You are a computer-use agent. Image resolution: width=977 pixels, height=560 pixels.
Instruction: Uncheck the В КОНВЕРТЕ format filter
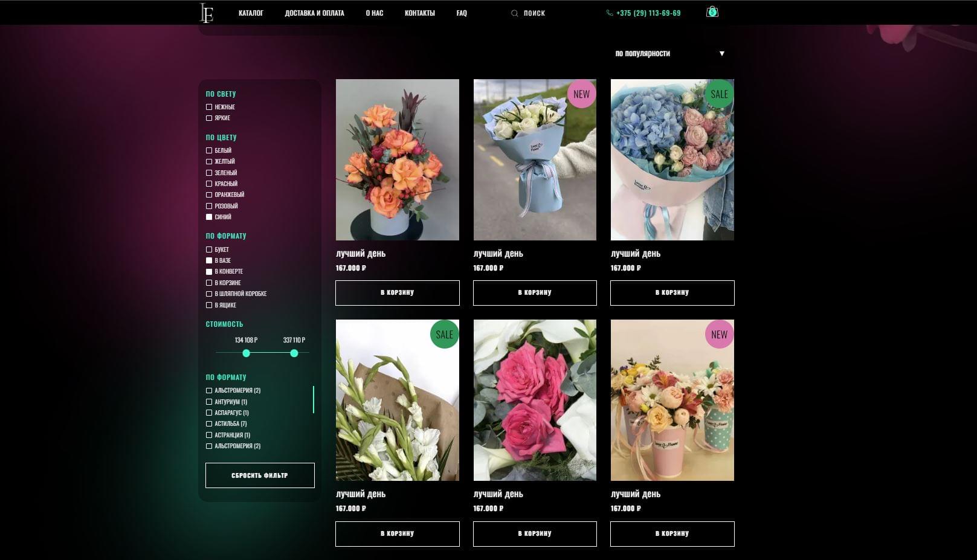[209, 271]
